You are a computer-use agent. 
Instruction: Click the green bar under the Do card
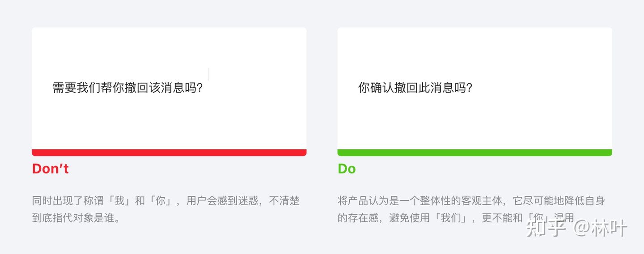tap(475, 152)
